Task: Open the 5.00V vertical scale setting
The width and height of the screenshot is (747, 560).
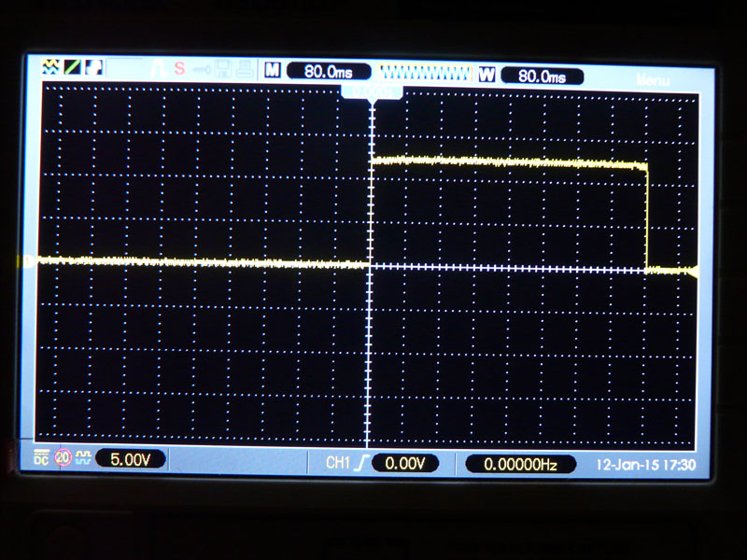Action: [x=131, y=459]
